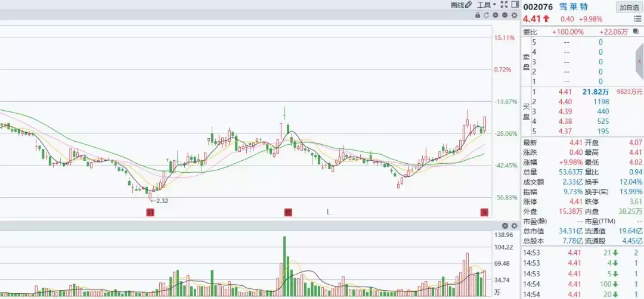Screen dimensions: 644x299
Task: Click the 涨停 price 4.41
Action: [576, 202]
